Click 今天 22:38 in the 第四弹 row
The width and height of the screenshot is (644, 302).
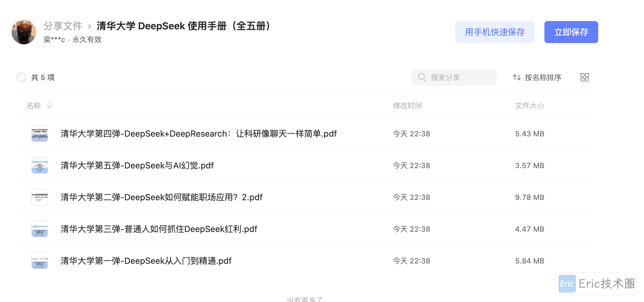coord(411,134)
